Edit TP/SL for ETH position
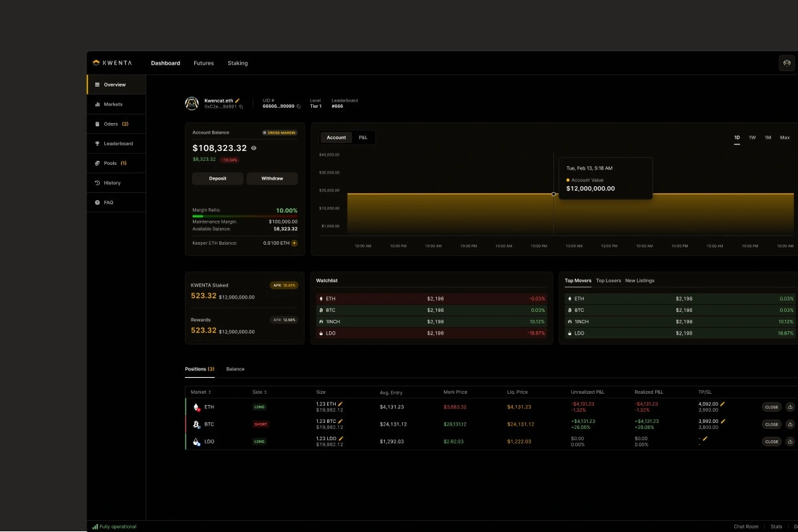 point(723,404)
